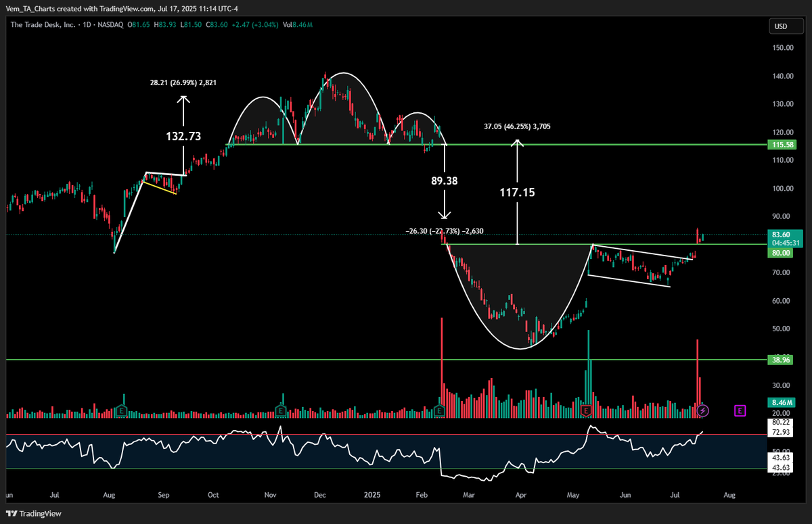The width and height of the screenshot is (812, 524).
Task: Click the 60.00 price axis label
Action: [x=781, y=301]
